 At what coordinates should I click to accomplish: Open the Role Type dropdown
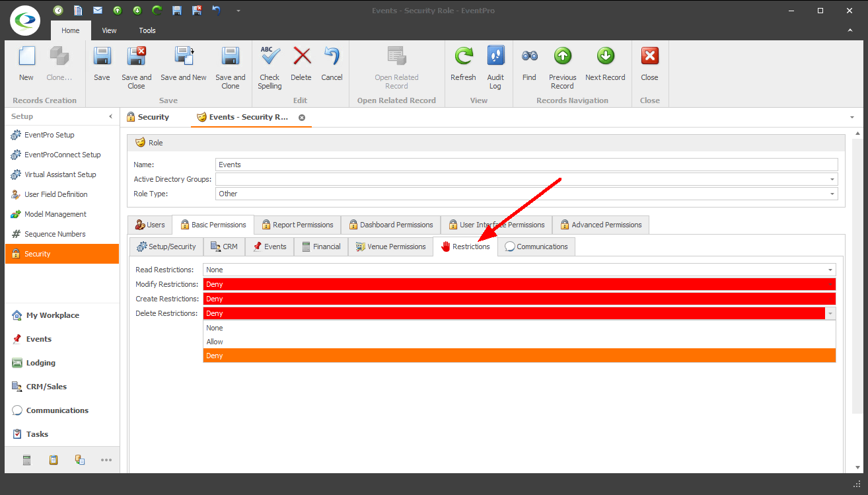(x=832, y=194)
